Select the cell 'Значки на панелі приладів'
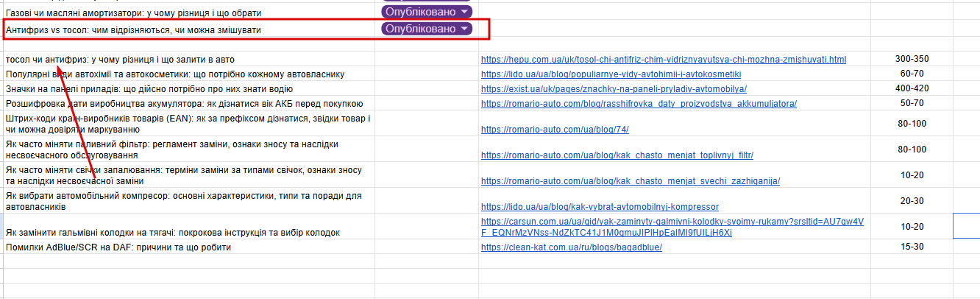Viewport: 980px width, 299px height. tap(189, 89)
